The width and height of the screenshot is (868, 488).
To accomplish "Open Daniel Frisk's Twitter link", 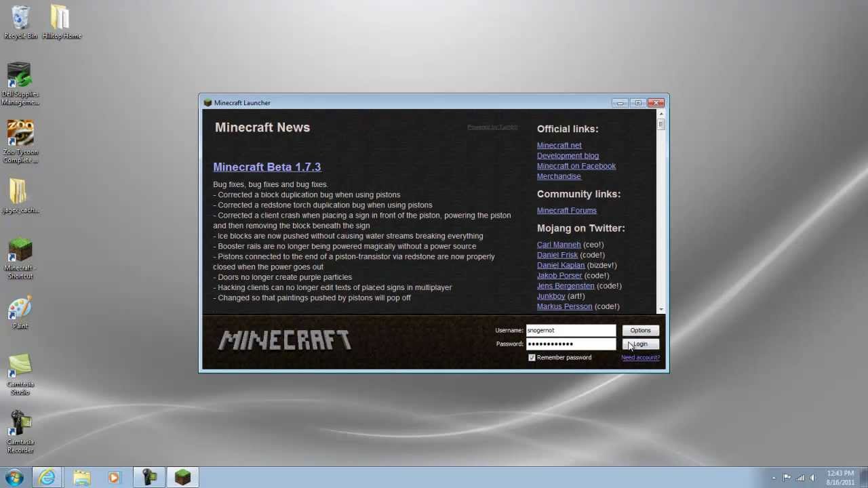I will pyautogui.click(x=557, y=255).
